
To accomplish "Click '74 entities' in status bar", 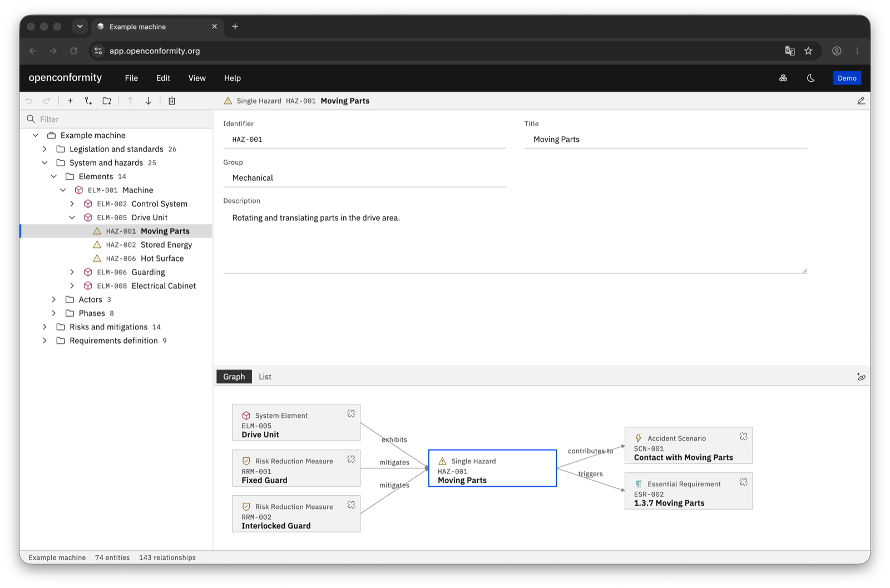I will point(112,557).
